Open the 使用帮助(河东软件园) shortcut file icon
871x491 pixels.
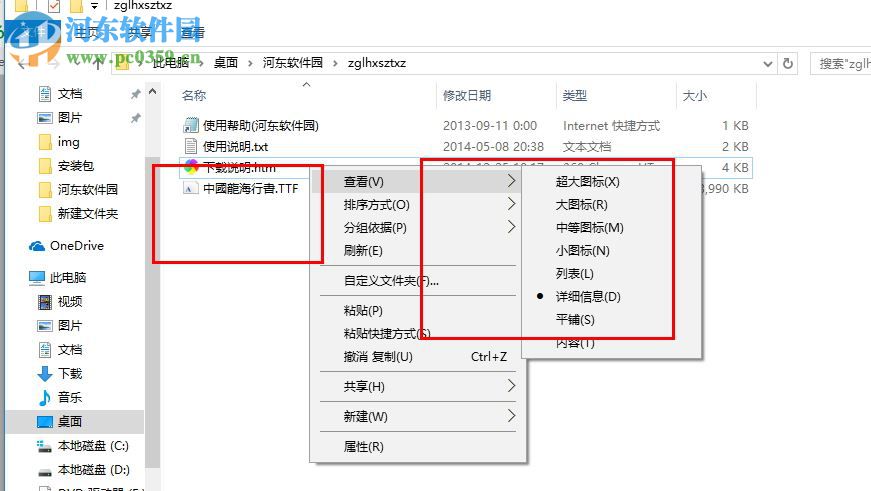coord(191,126)
